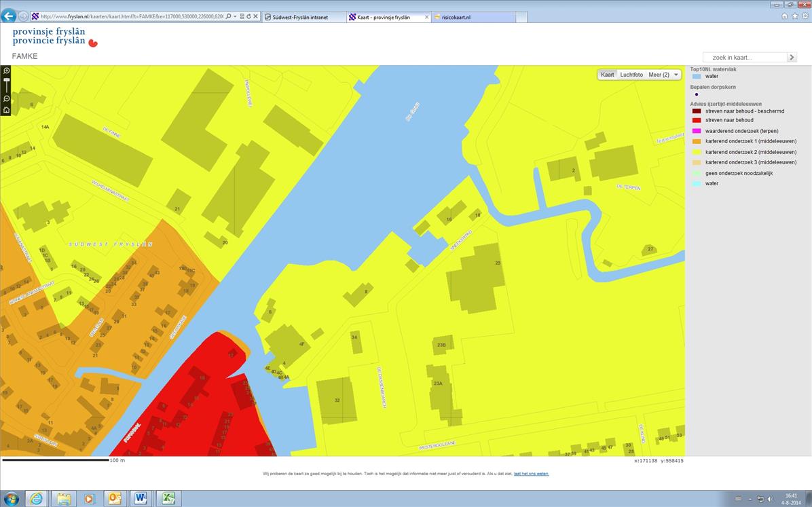Open a new browser tab
812x507 pixels.
click(x=521, y=17)
